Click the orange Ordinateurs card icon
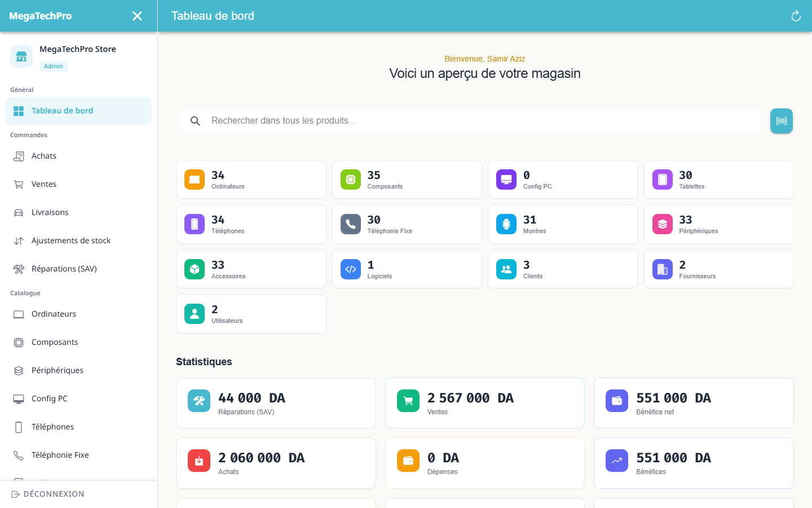812x508 pixels. (195, 179)
